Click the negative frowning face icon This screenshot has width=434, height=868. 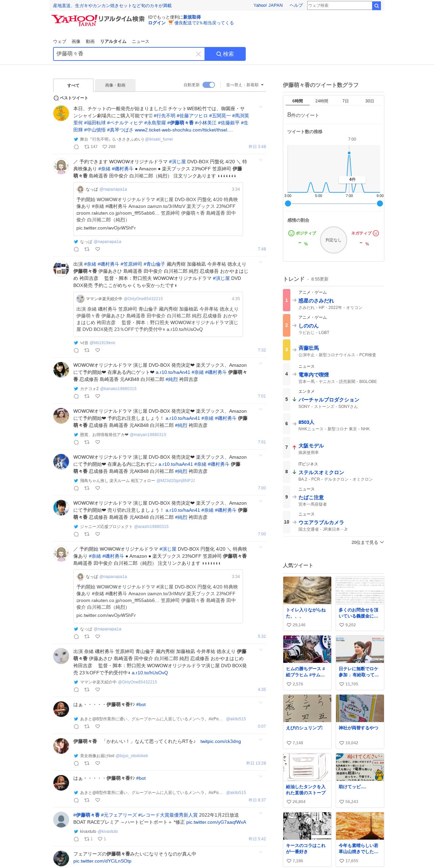click(376, 233)
